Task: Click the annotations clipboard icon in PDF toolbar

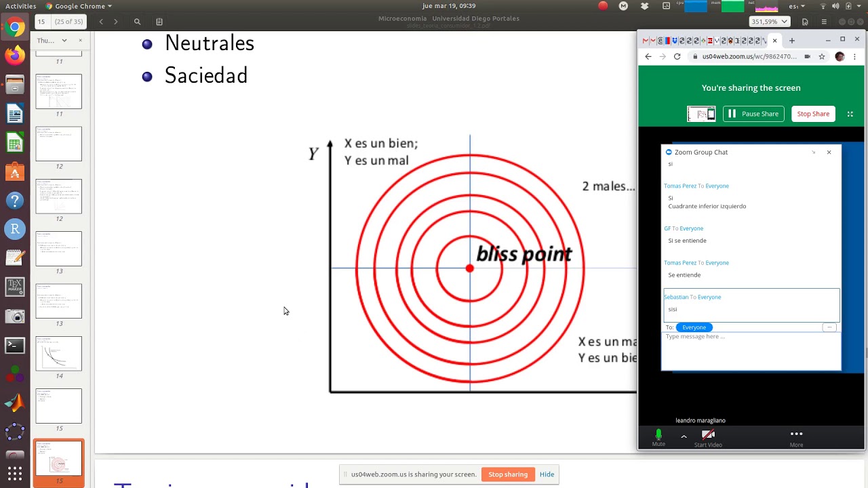Action: tap(159, 22)
